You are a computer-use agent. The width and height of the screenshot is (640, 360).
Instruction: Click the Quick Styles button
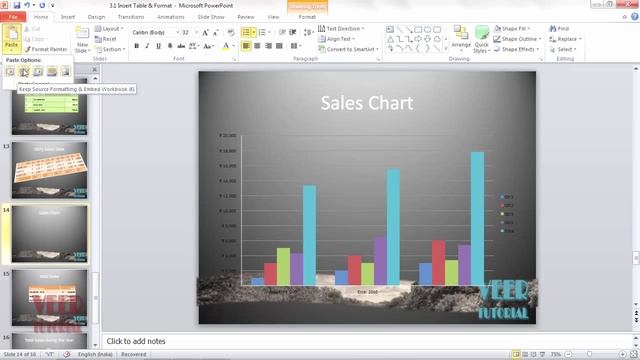(482, 39)
